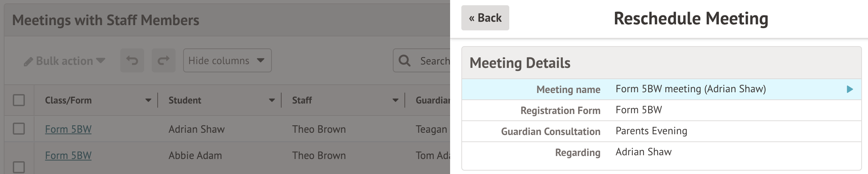Select the Registration Form row

pyautogui.click(x=661, y=110)
